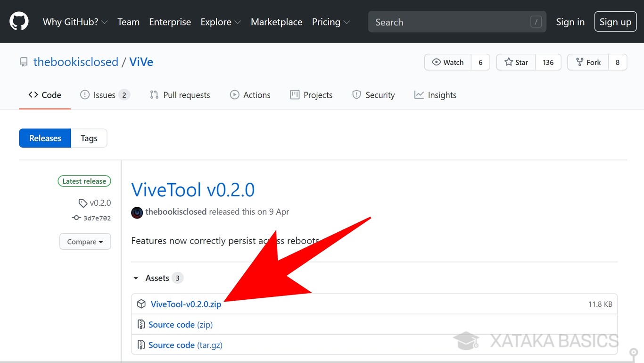644x363 pixels.
Task: Open the Issues tab
Action: click(x=104, y=95)
